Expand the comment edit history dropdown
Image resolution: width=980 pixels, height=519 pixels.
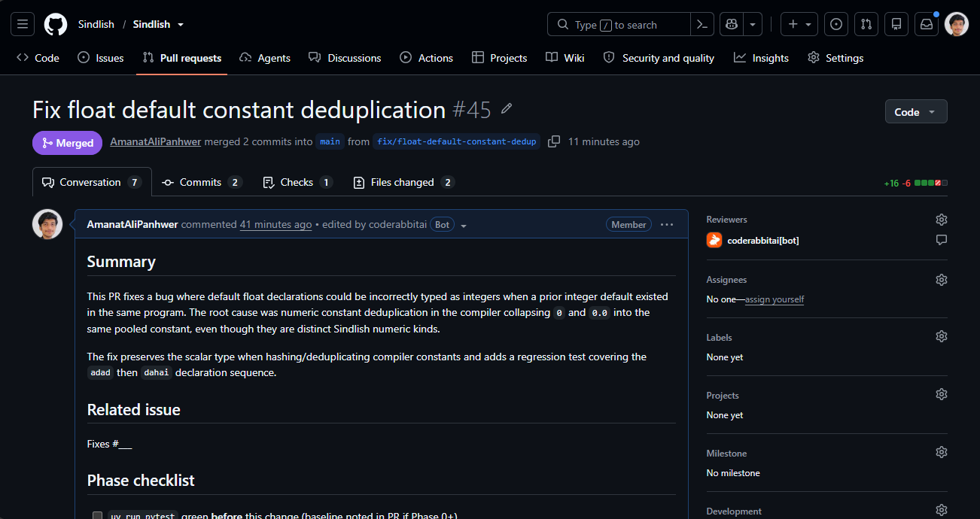[x=464, y=225]
